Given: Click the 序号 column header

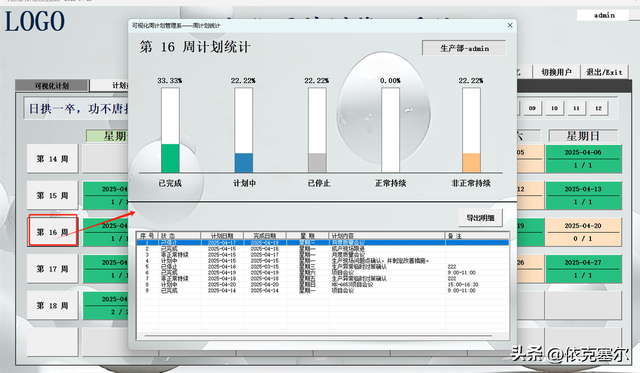Looking at the screenshot, I should pyautogui.click(x=147, y=235).
